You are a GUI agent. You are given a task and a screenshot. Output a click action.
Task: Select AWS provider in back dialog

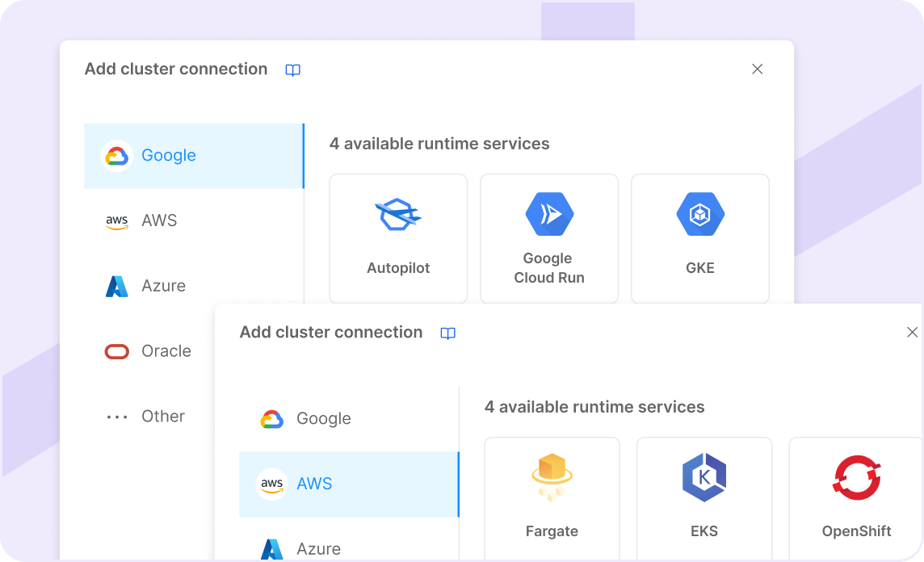pyautogui.click(x=194, y=221)
